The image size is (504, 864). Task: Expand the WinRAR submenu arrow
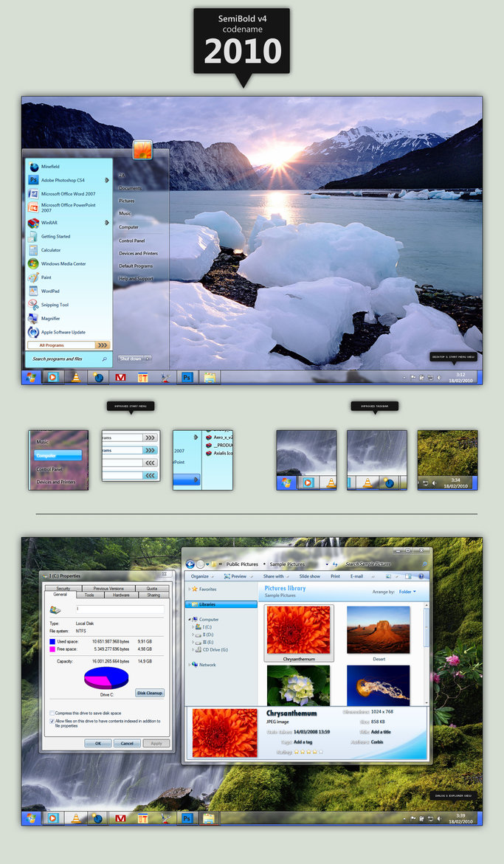point(107,222)
